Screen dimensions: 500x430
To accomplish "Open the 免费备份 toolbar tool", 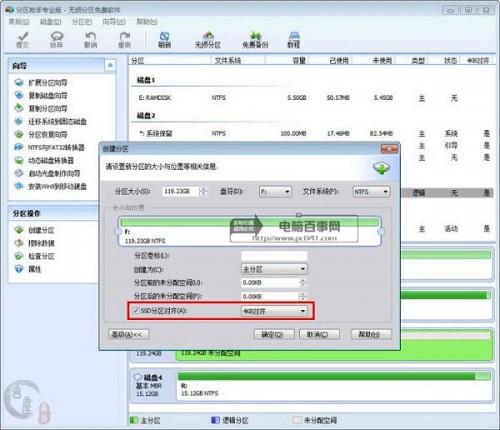I will pyautogui.click(x=255, y=40).
